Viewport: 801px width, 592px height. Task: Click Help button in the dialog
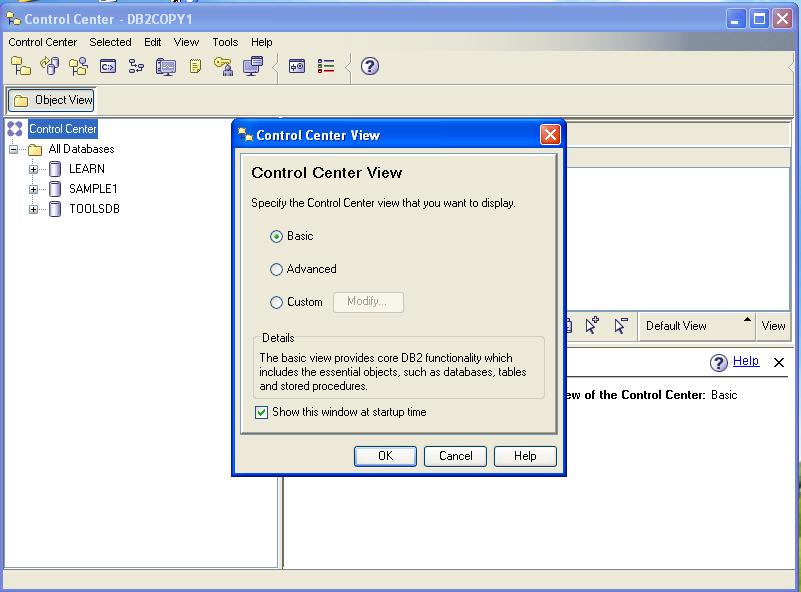[x=525, y=456]
